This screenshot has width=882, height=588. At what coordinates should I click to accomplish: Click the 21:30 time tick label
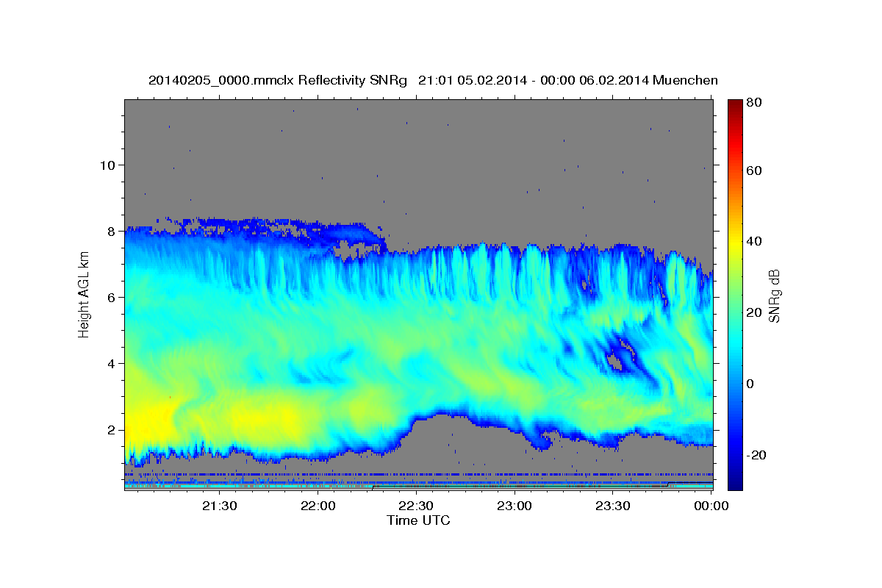pyautogui.click(x=220, y=506)
